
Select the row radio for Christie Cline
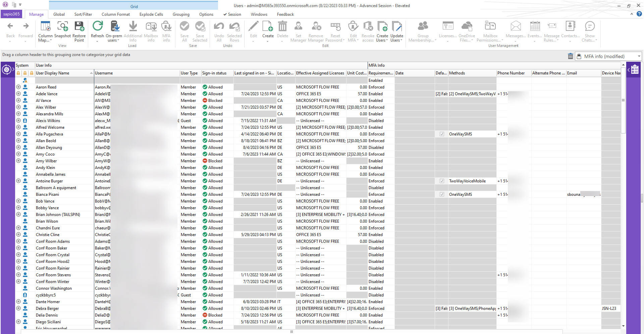point(18,235)
